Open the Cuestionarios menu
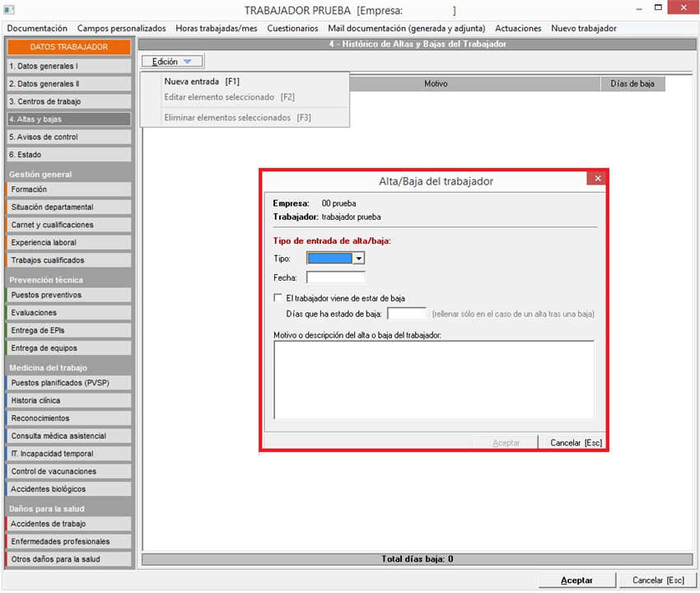Screen dimensions: 700x593 tap(292, 28)
